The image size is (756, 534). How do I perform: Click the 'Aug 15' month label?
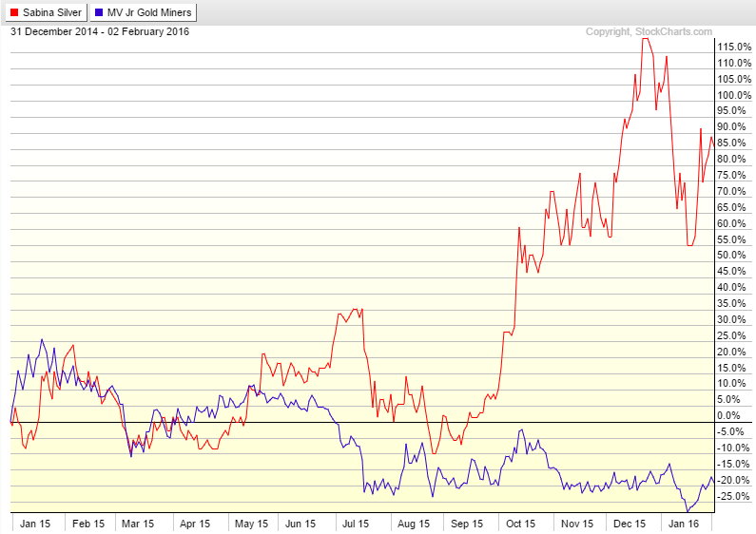(x=414, y=524)
